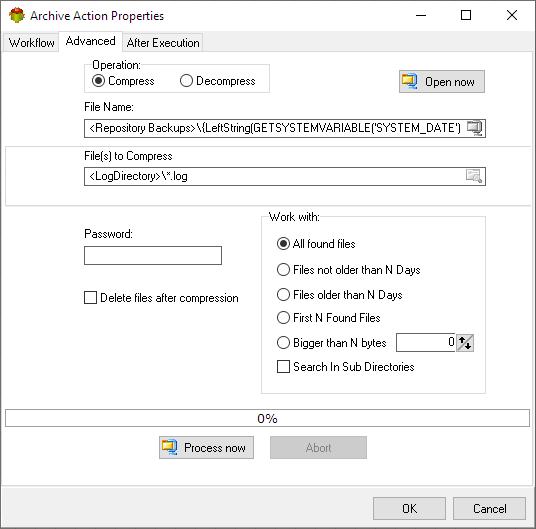Browse files using the File(s) to Compress icon
This screenshot has width=536, height=529.
click(474, 176)
